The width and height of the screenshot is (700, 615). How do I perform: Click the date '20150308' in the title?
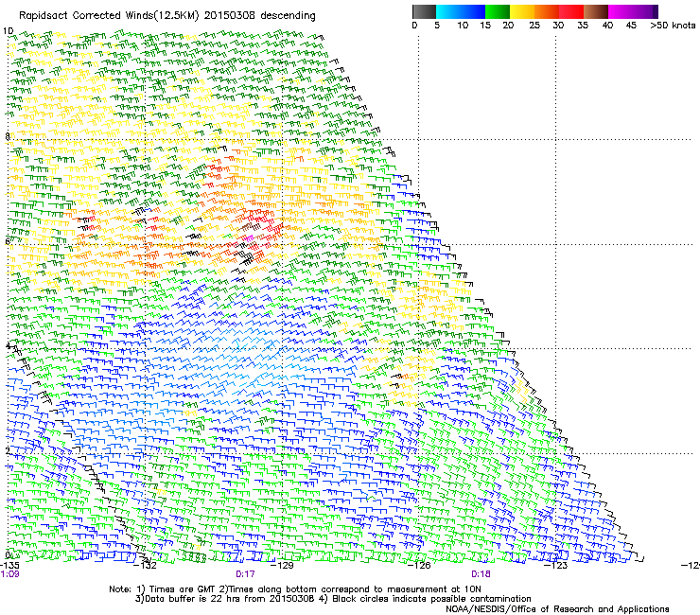click(230, 15)
